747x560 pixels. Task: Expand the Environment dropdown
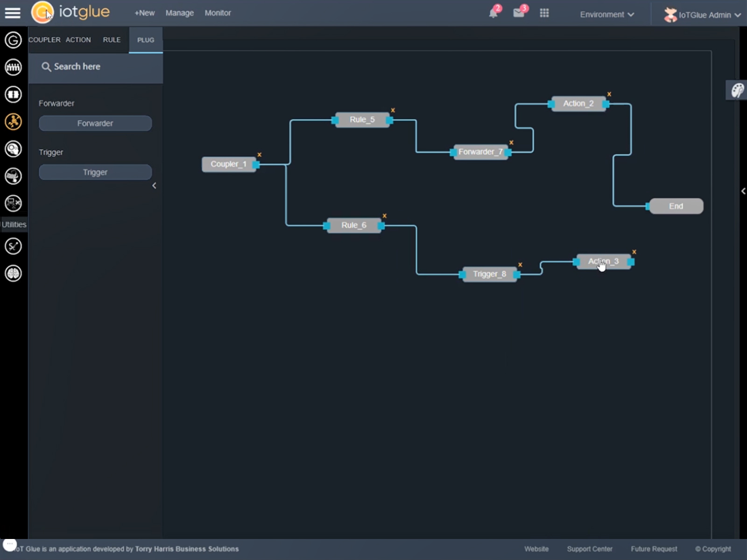pyautogui.click(x=607, y=14)
